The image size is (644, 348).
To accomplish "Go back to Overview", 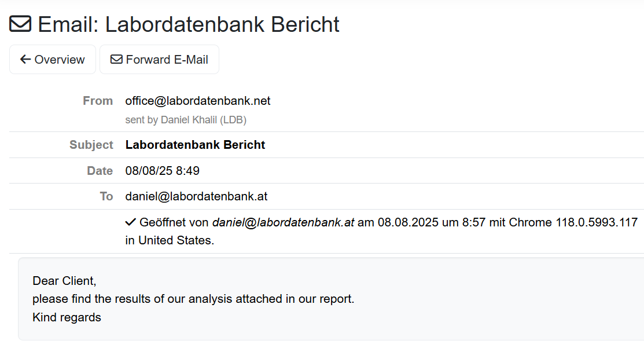I will coord(53,60).
